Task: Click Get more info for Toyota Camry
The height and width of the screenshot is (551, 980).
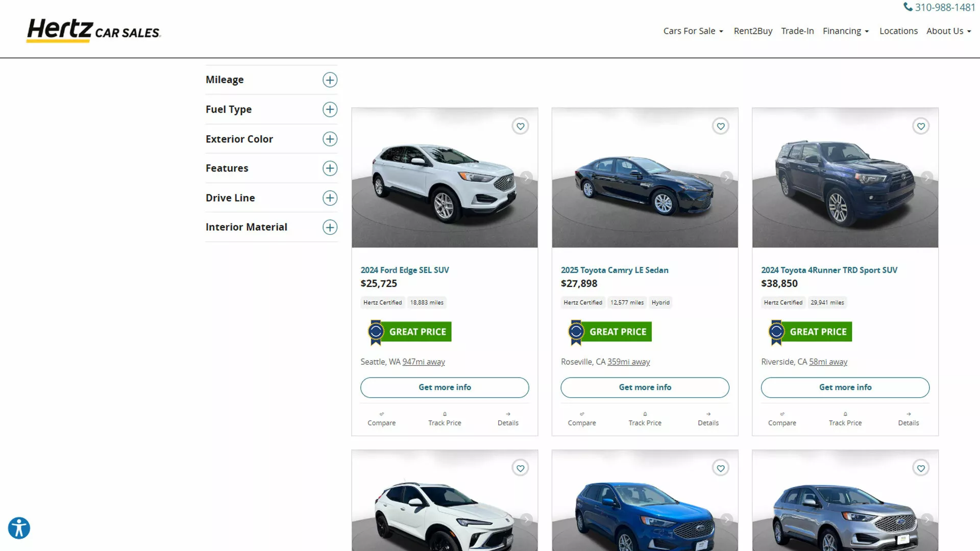Action: tap(644, 387)
